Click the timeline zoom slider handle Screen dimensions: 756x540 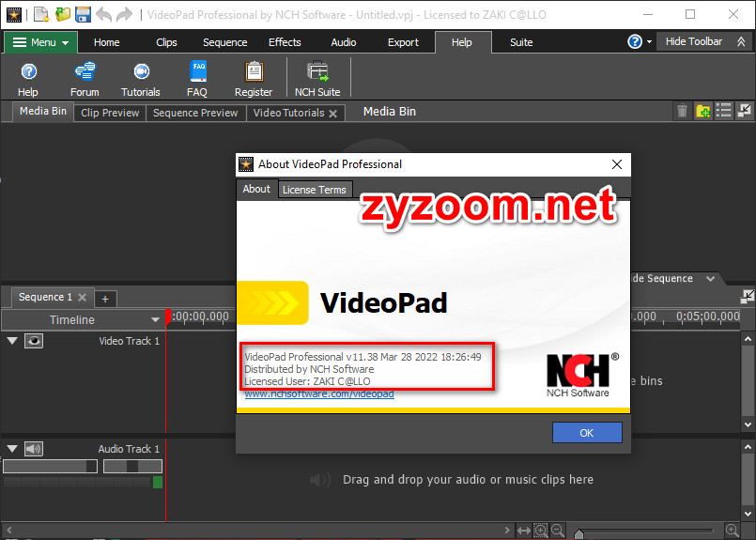(x=579, y=533)
